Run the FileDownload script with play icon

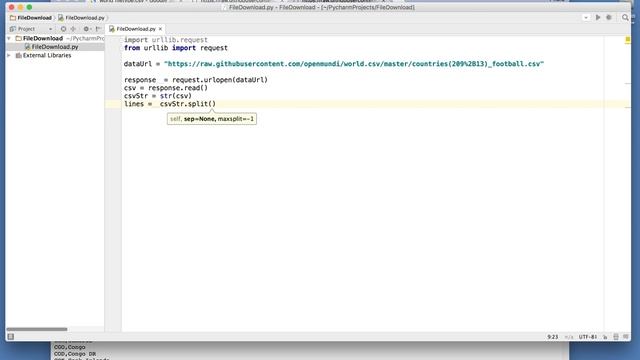598,18
